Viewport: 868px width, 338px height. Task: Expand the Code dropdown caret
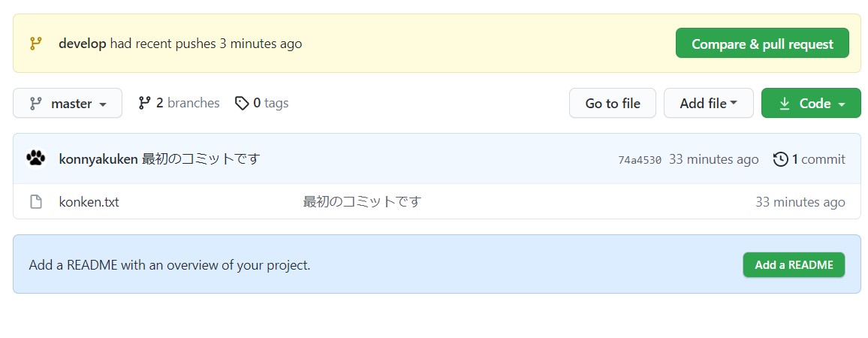pyautogui.click(x=842, y=104)
